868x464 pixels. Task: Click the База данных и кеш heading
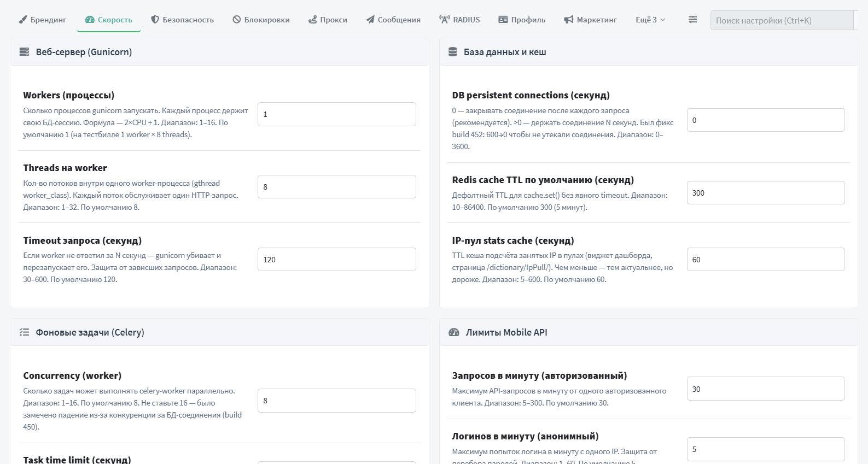(x=505, y=52)
